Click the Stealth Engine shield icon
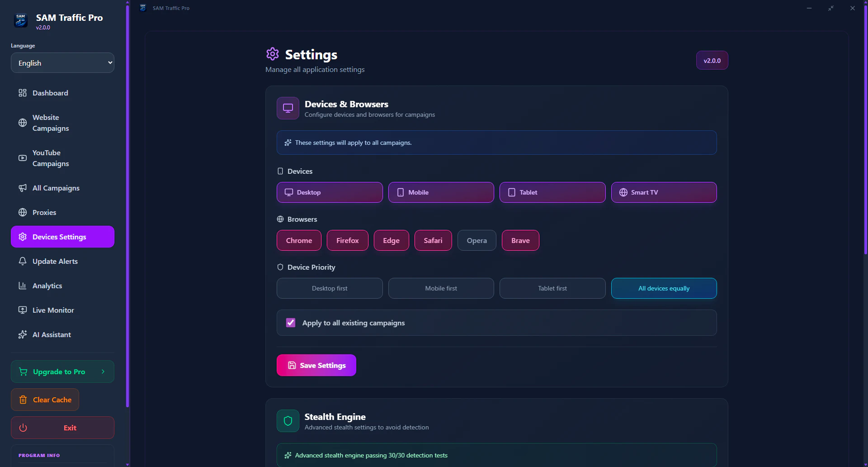Screen dimensions: 868x467 point(288,421)
